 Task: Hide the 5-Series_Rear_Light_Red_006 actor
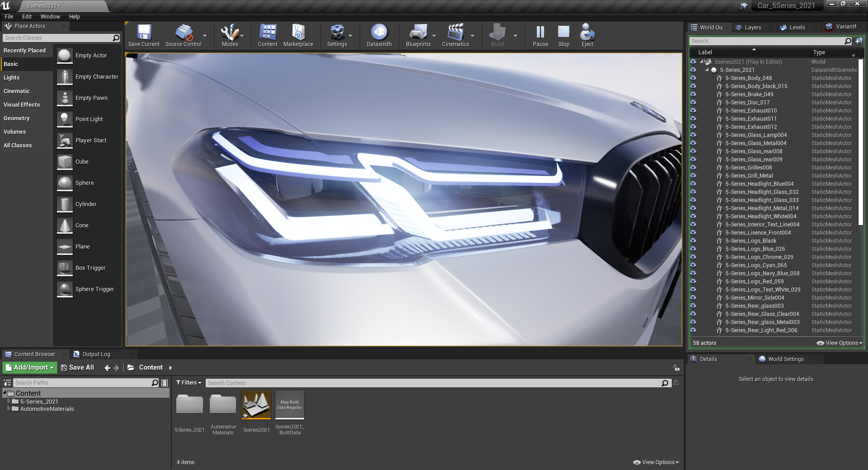693,330
